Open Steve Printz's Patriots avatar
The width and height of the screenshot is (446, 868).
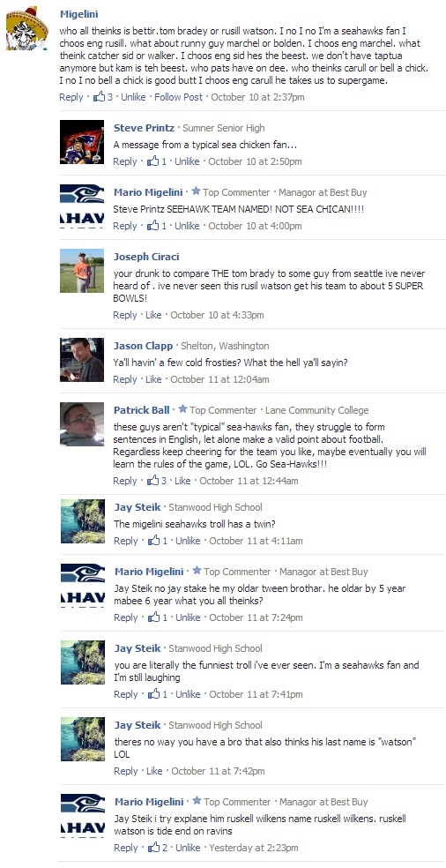[82, 142]
